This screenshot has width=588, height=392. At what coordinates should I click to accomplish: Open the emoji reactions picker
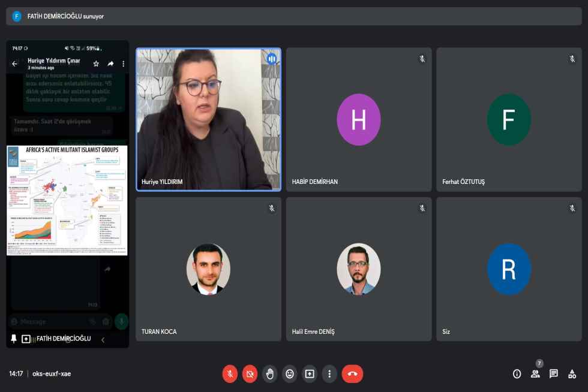pos(290,374)
